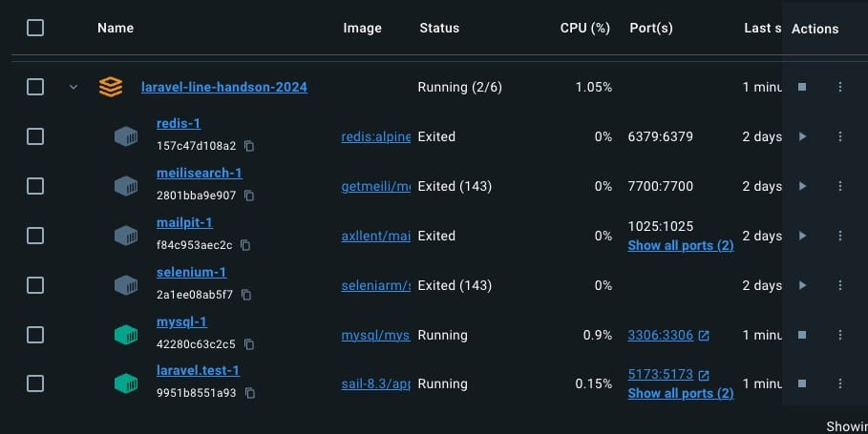The image size is (868, 434).
Task: Open more actions menu for mailpit-1
Action: [840, 236]
